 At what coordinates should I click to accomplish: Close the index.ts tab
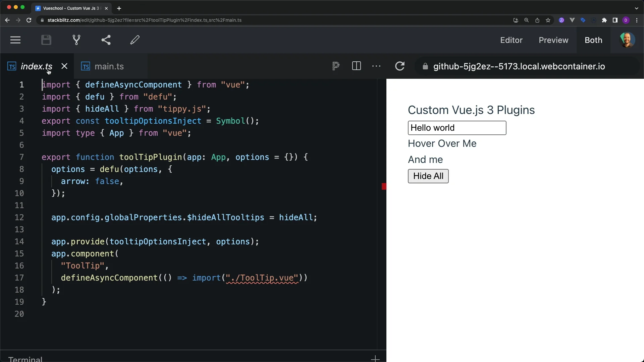tap(64, 66)
